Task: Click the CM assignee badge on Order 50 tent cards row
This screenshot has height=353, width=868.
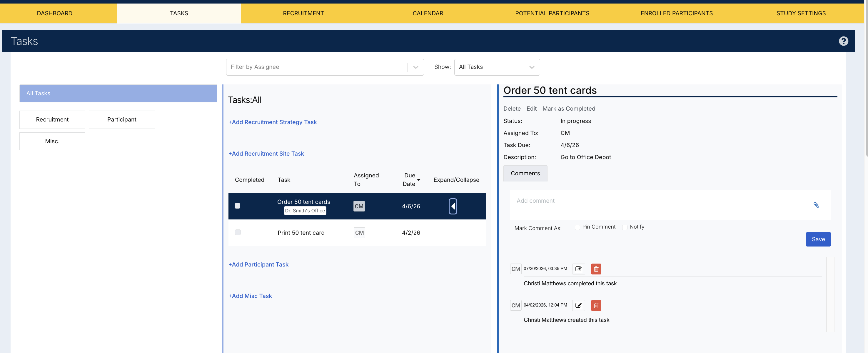Action: [x=359, y=206]
